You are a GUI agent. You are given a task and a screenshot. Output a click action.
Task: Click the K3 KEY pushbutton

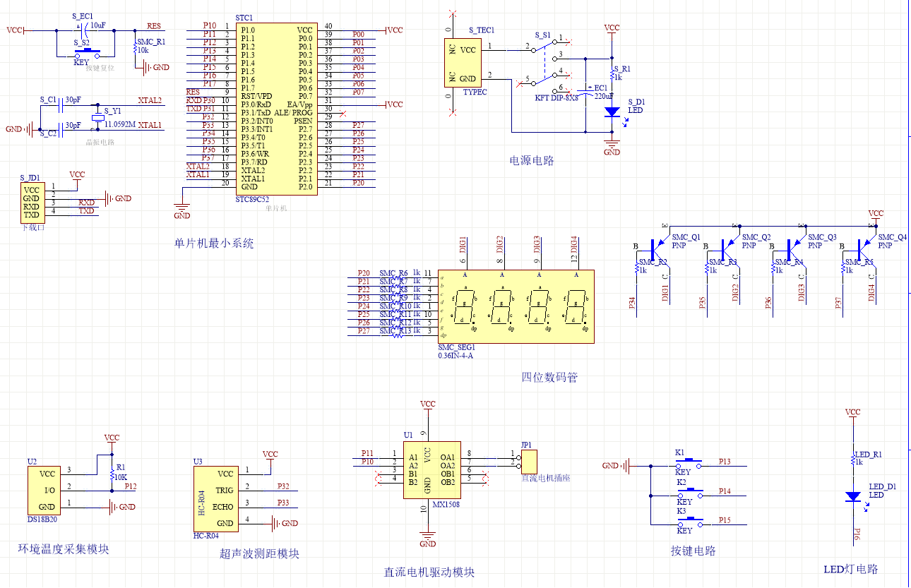(689, 521)
